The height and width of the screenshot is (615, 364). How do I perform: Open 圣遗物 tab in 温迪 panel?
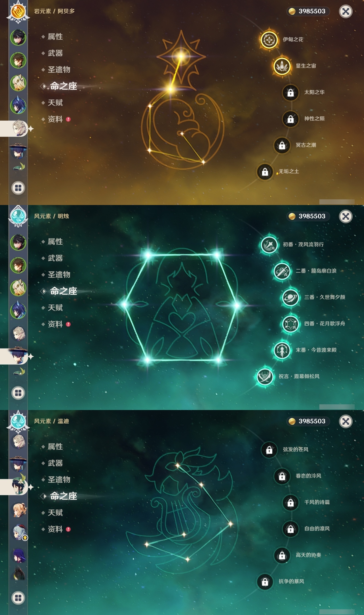click(59, 479)
